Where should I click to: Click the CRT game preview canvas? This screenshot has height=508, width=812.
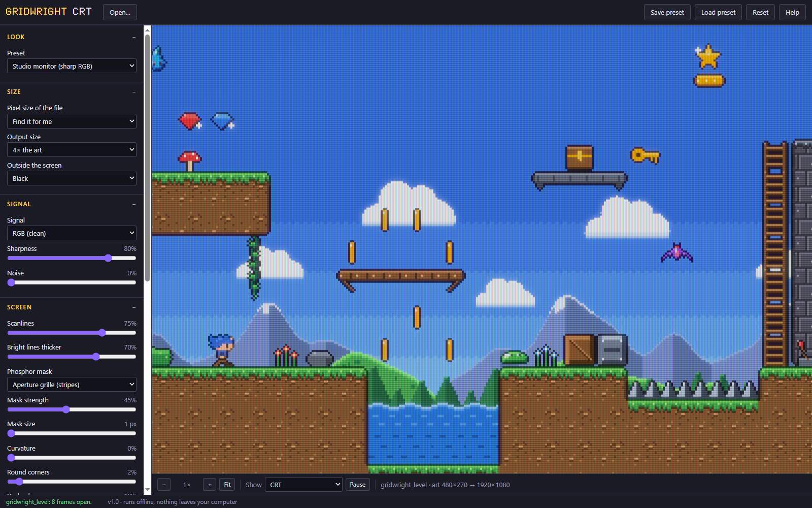(482, 249)
